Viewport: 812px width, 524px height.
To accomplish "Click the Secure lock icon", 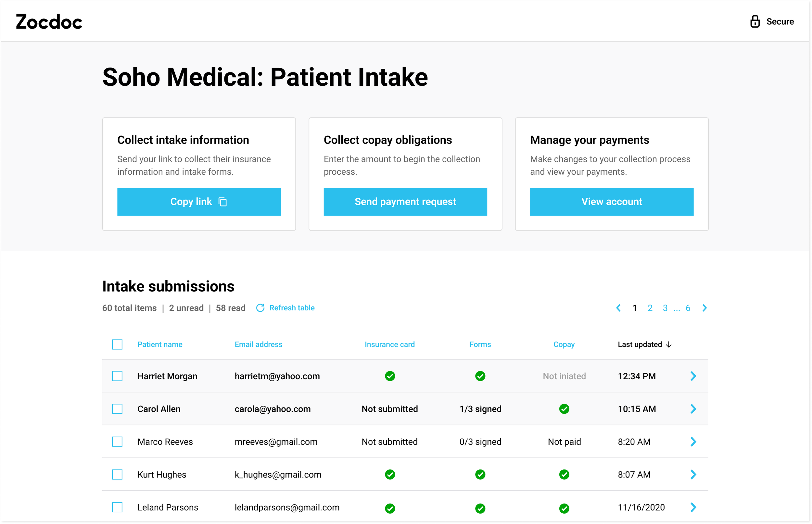I will 755,21.
